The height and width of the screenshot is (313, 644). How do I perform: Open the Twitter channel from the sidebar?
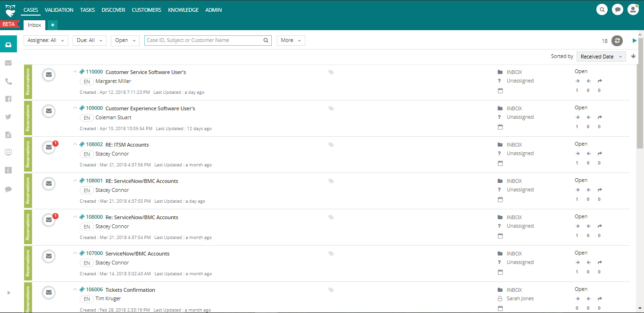pos(8,116)
